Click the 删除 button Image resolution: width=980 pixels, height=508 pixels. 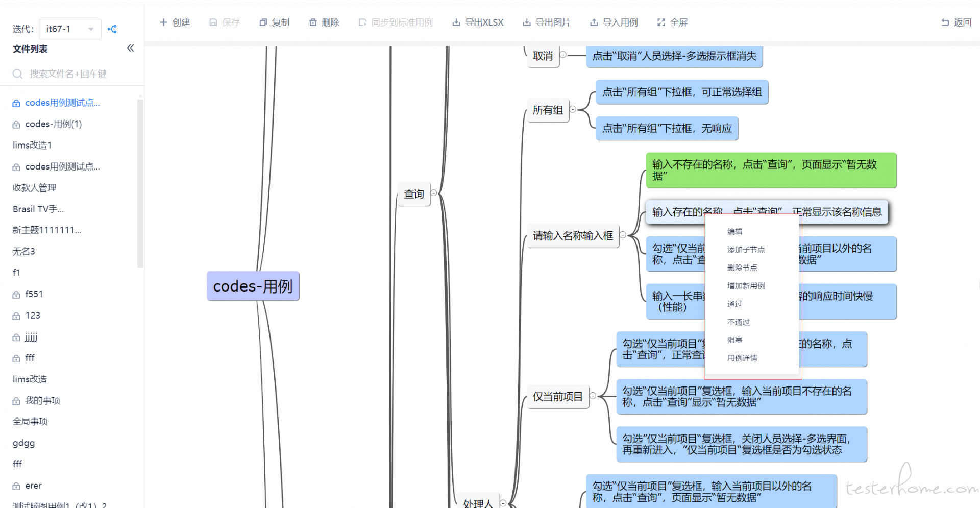[324, 22]
